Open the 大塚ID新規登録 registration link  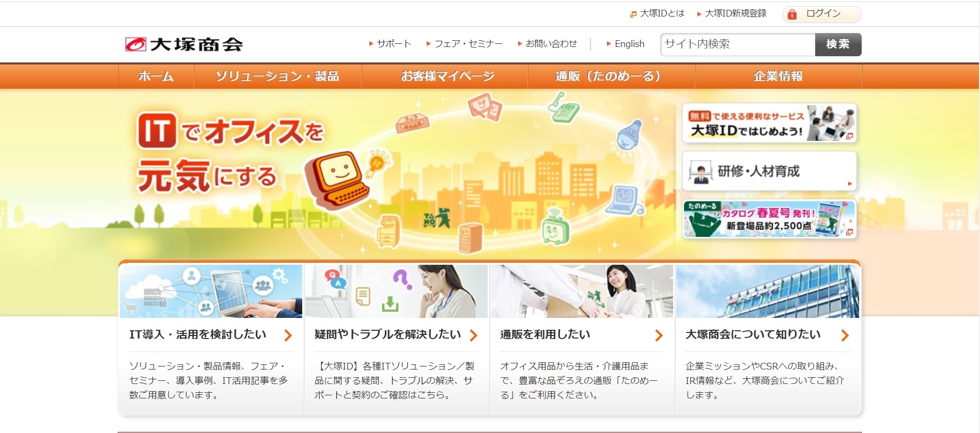735,13
